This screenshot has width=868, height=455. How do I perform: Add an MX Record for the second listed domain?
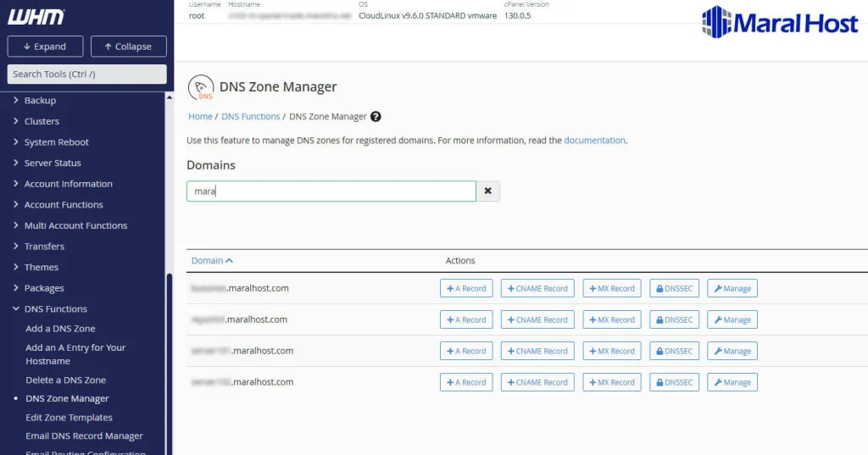point(612,320)
